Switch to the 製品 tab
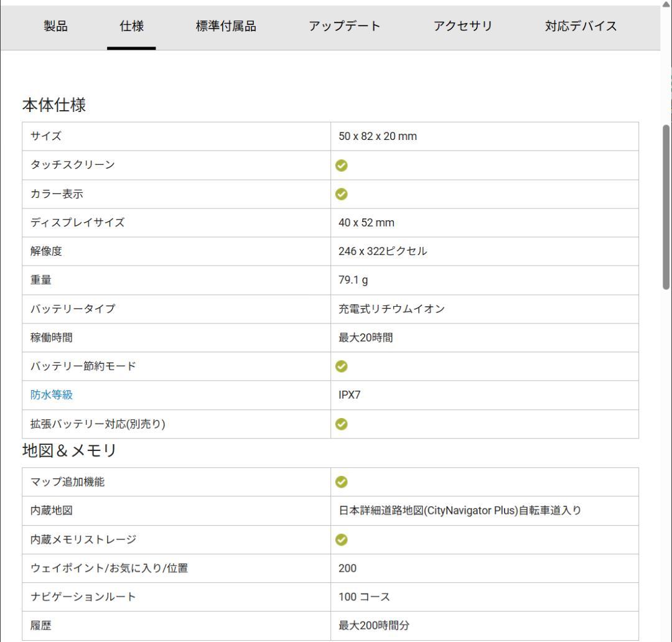 point(55,26)
